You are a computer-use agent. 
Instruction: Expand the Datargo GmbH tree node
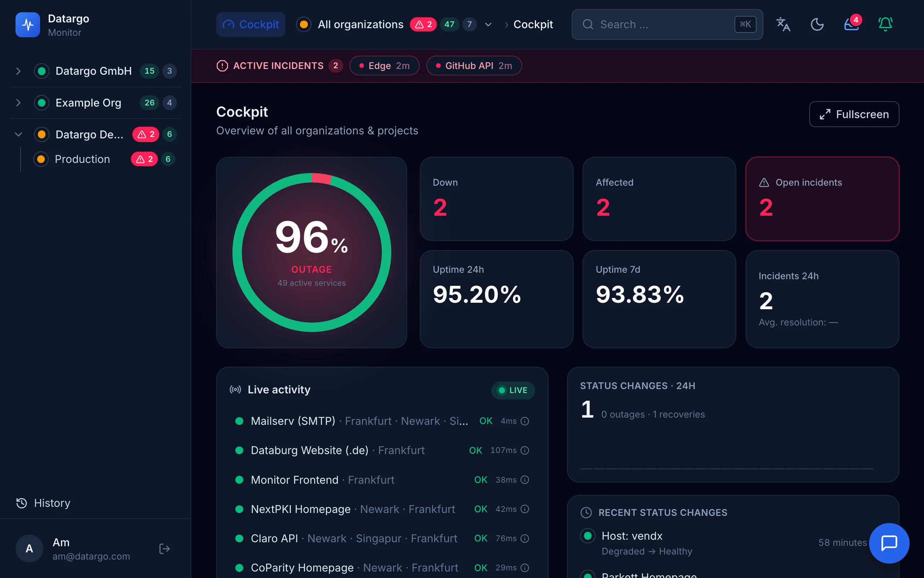18,71
